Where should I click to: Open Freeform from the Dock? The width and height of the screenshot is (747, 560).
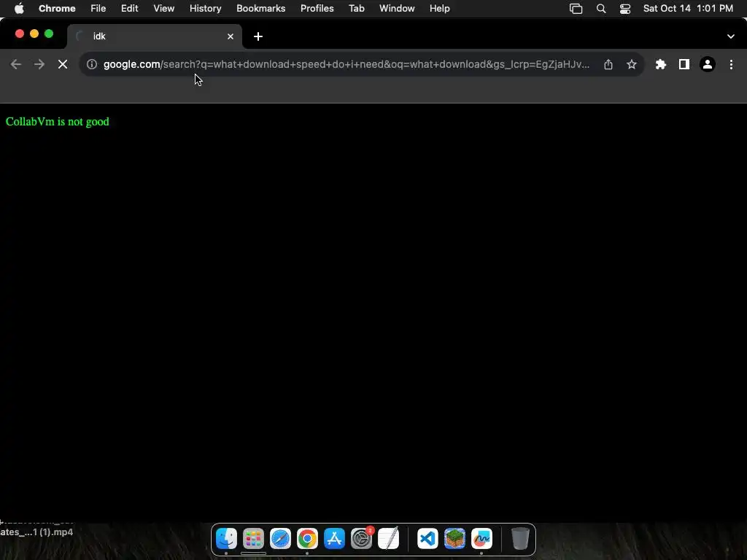click(x=481, y=539)
